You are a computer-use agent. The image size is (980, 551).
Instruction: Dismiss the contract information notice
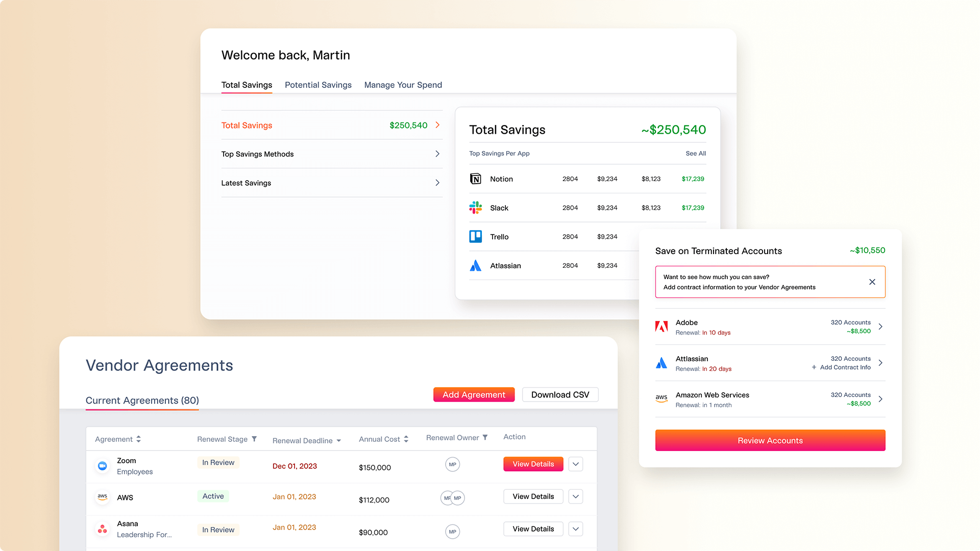coord(872,282)
